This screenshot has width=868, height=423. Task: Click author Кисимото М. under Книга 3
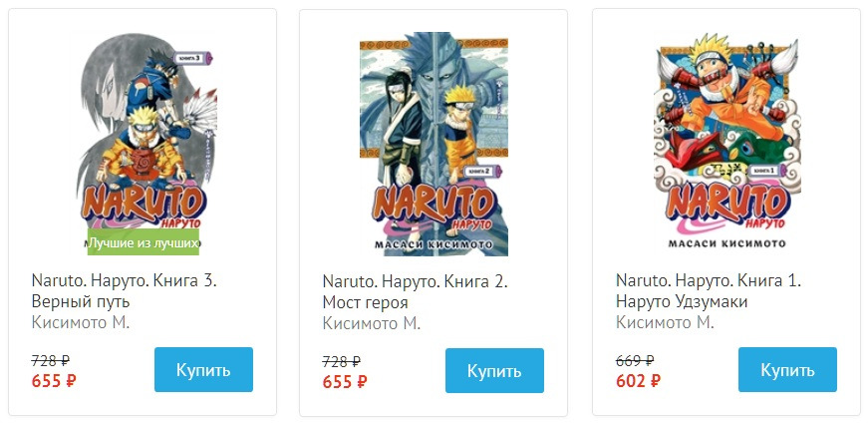[x=81, y=323]
